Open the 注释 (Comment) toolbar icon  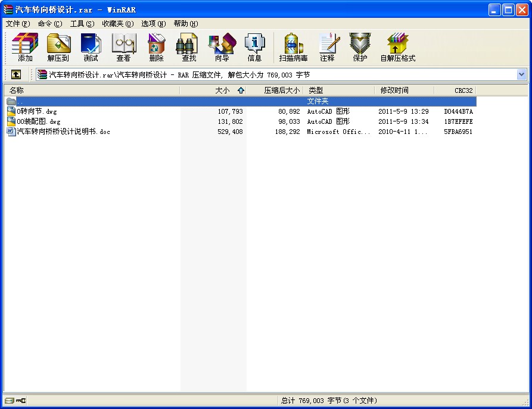click(x=327, y=47)
